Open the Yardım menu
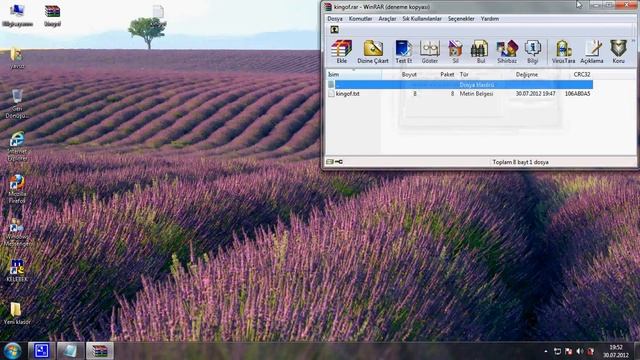 tap(489, 19)
